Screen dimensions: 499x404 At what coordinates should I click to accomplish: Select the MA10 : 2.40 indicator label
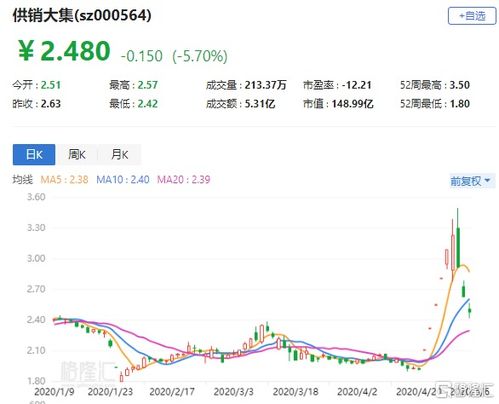pyautogui.click(x=123, y=180)
